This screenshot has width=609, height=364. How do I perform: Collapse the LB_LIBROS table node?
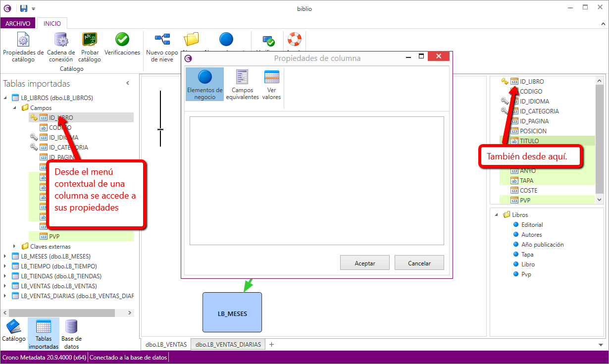(5, 98)
